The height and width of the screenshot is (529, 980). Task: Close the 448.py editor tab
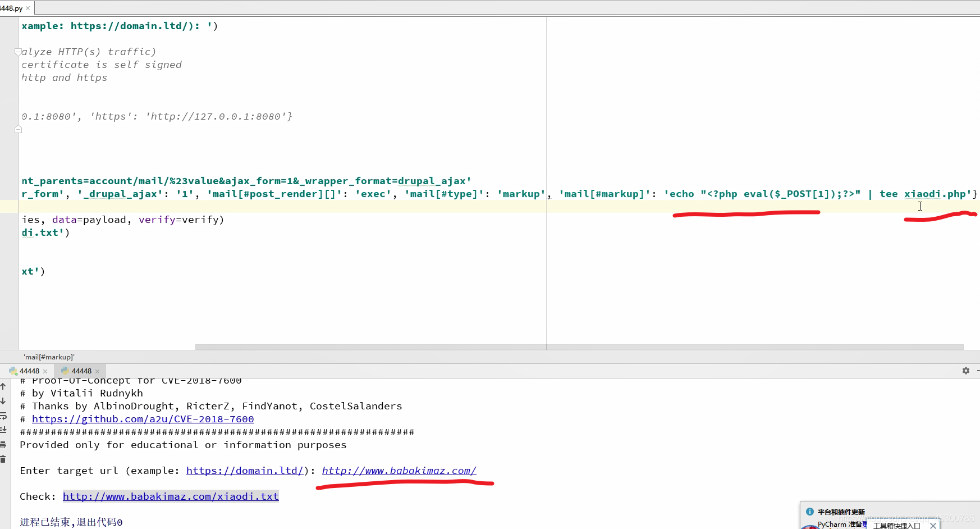(28, 8)
